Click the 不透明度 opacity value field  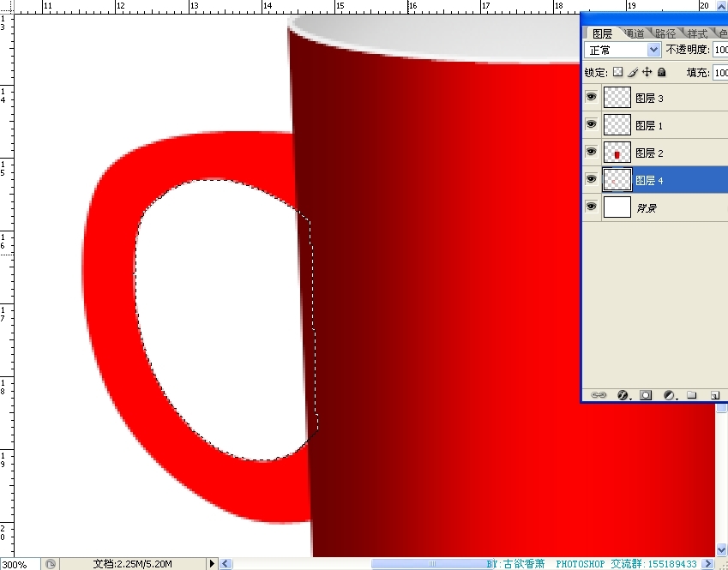pyautogui.click(x=719, y=50)
